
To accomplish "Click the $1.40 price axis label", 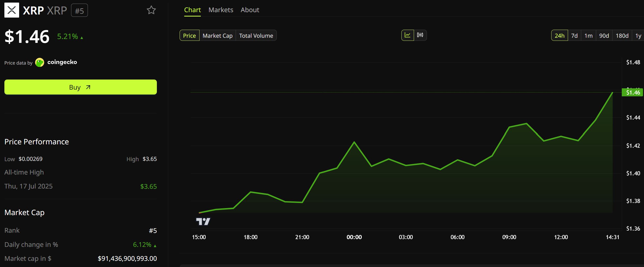I will [x=633, y=173].
